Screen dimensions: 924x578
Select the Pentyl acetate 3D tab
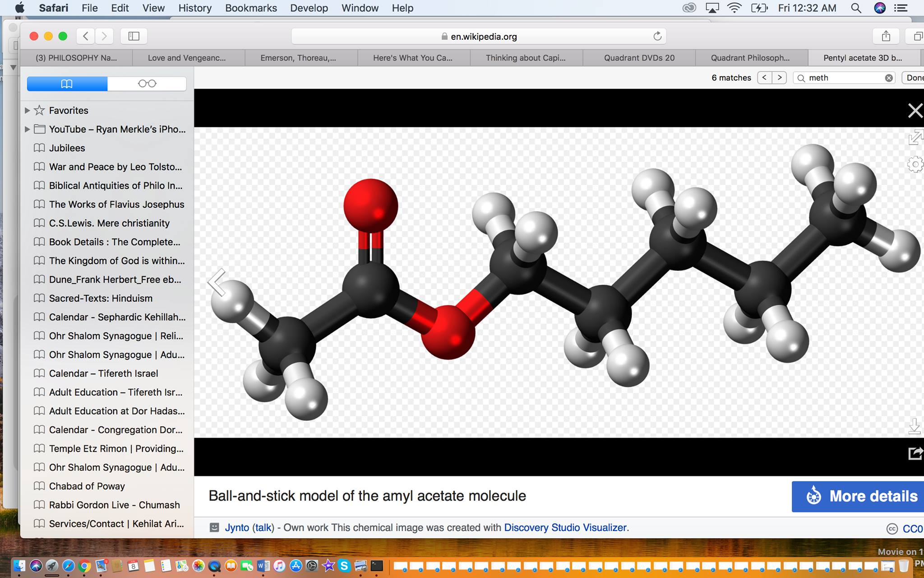pos(864,58)
